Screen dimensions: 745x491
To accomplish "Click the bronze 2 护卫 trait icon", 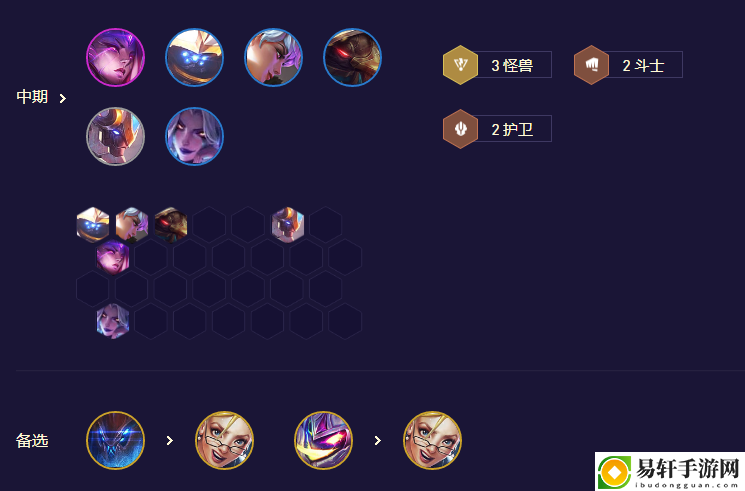I will tap(460, 129).
